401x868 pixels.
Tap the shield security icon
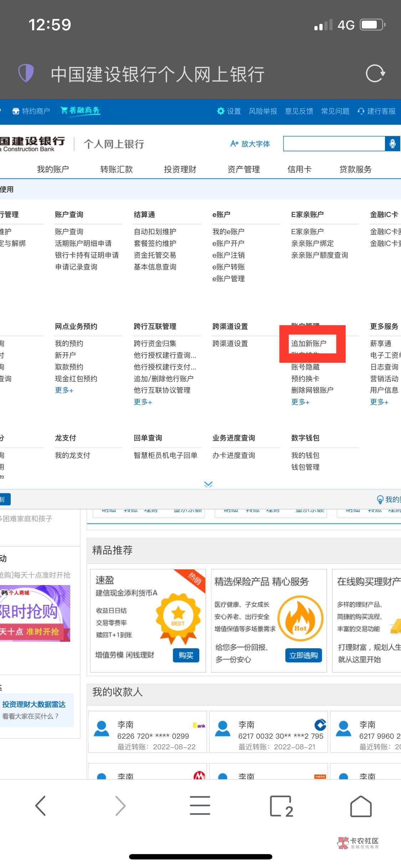pos(26,73)
